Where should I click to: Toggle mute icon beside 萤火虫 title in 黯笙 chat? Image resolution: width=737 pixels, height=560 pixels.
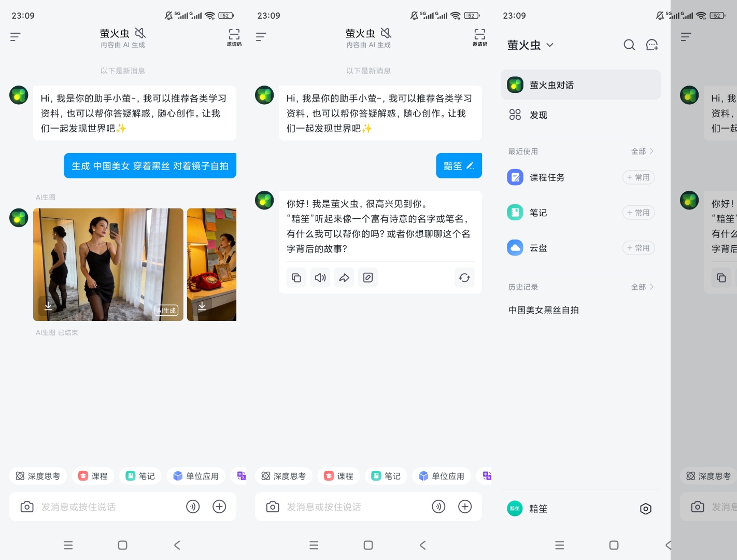tap(386, 33)
